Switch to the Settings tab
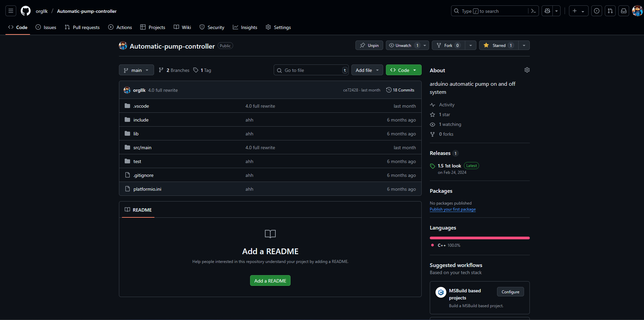The height and width of the screenshot is (320, 644). [278, 27]
